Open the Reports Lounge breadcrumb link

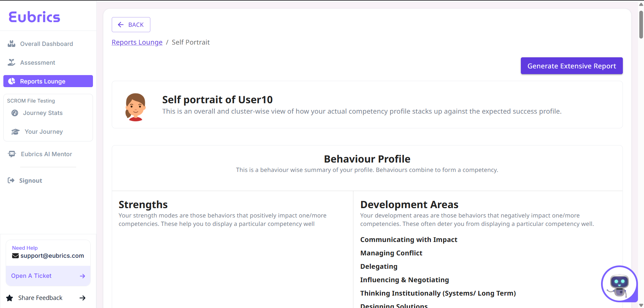click(137, 42)
